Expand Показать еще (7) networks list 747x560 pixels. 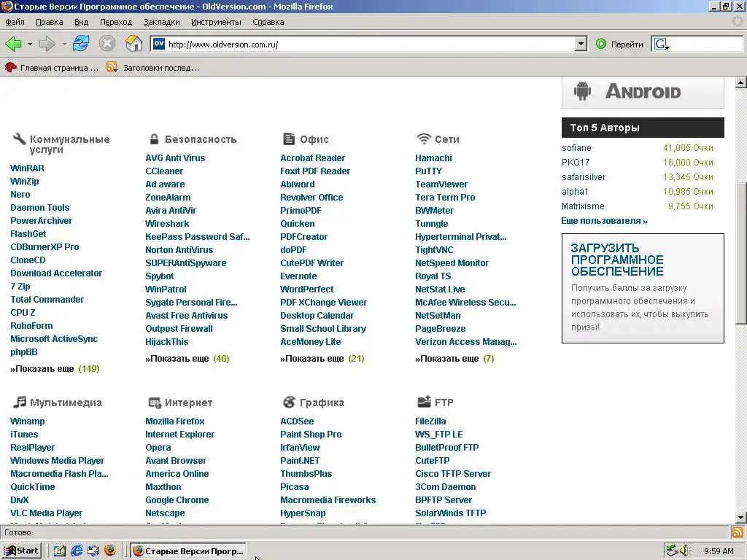(454, 359)
